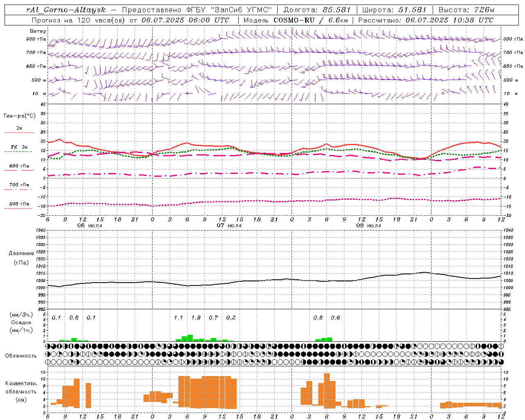Screen dimensions: 525x420
Task: Click the "Ветер" wind panel label
Action: 38,31
